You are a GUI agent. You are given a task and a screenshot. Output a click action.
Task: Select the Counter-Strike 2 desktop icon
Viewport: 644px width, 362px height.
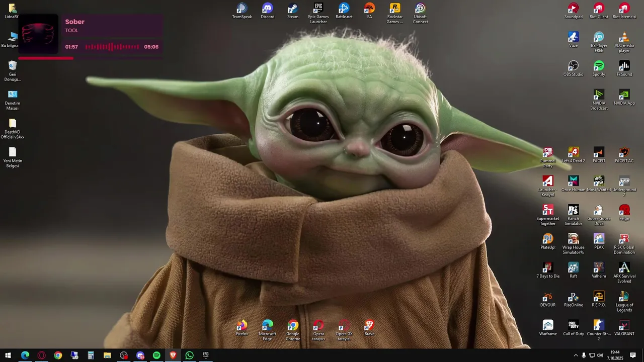(x=599, y=330)
